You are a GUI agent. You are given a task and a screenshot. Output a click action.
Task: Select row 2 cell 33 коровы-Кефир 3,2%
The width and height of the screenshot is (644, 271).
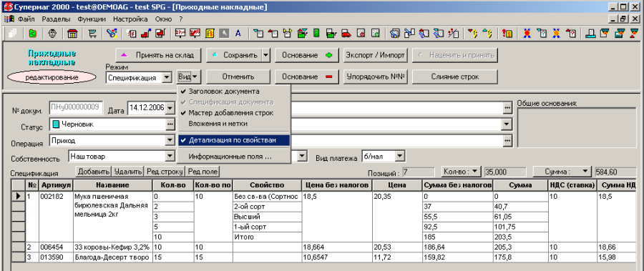pos(112,247)
